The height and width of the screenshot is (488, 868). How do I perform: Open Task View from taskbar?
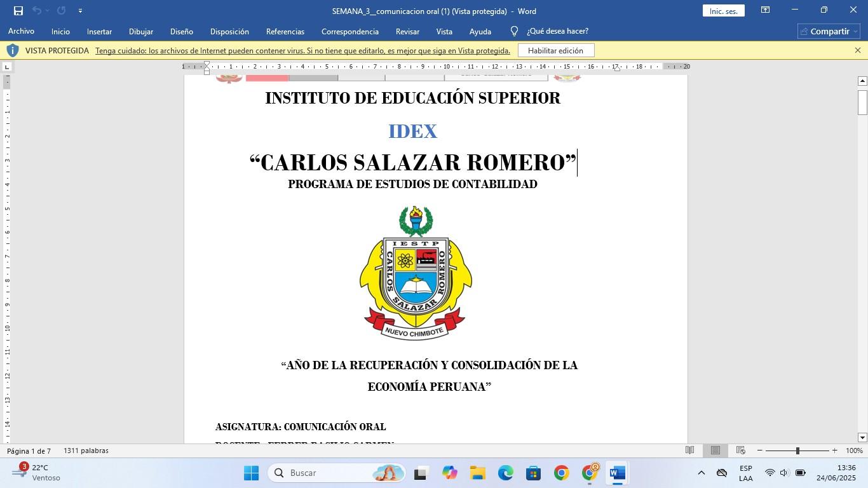pyautogui.click(x=420, y=473)
